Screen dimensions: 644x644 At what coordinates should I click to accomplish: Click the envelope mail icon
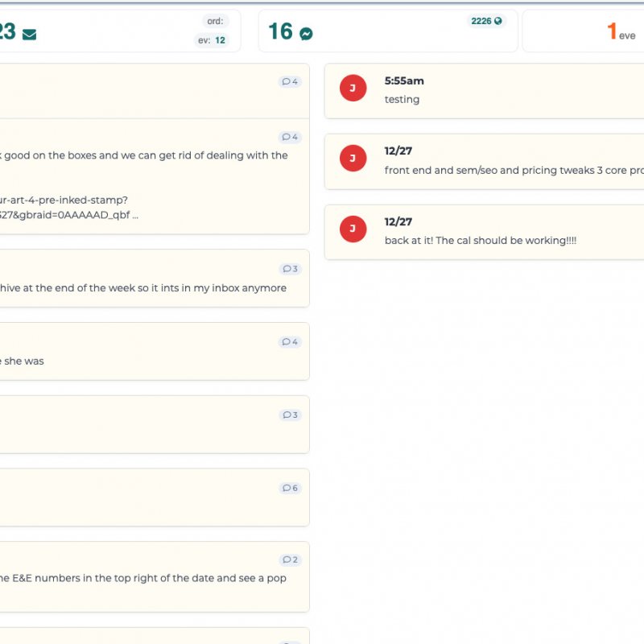pos(30,34)
